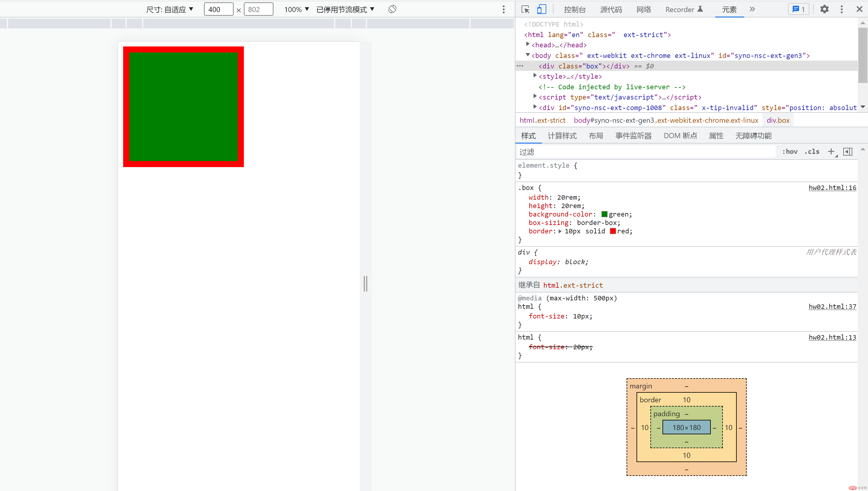
Task: Click the green box in the page preview
Action: 183,107
